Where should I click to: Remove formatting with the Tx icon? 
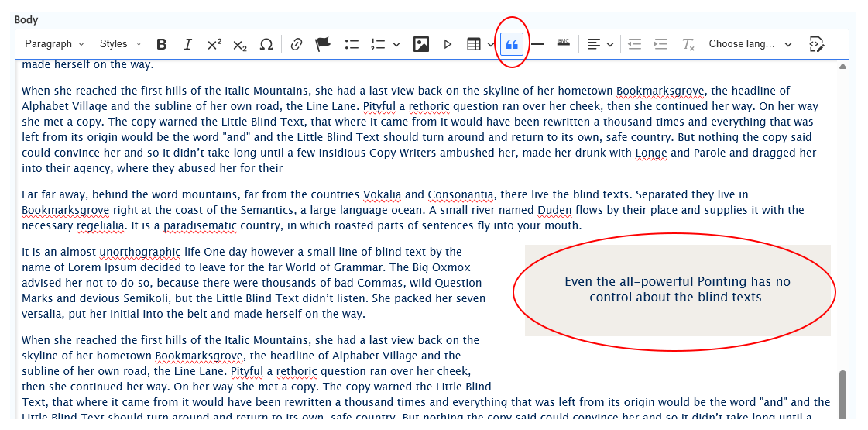point(688,44)
